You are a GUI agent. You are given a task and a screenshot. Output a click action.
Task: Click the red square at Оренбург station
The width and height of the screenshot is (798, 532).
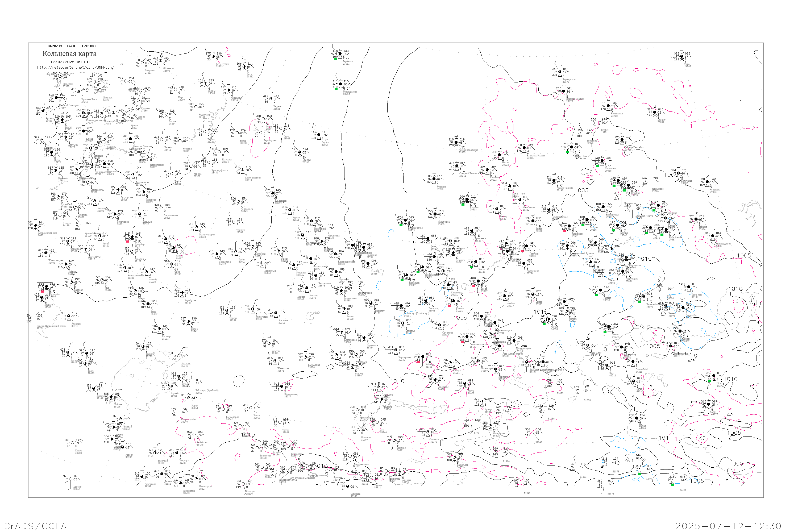128,241
